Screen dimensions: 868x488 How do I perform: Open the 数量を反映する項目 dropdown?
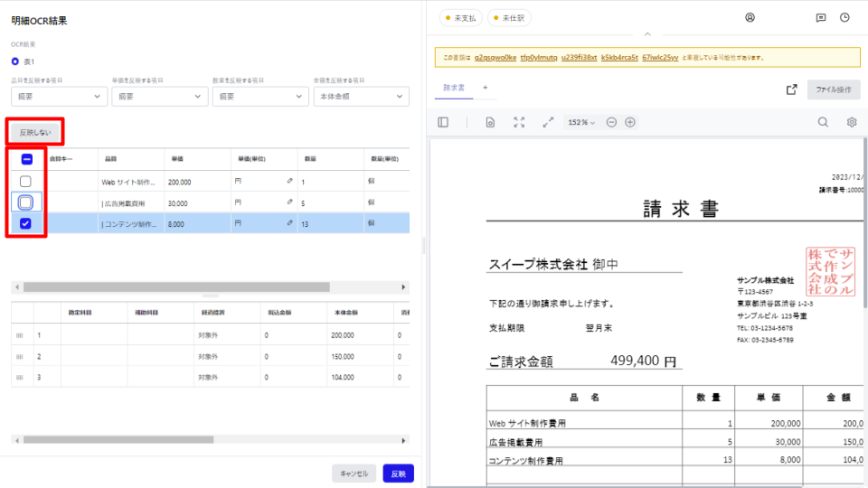260,97
